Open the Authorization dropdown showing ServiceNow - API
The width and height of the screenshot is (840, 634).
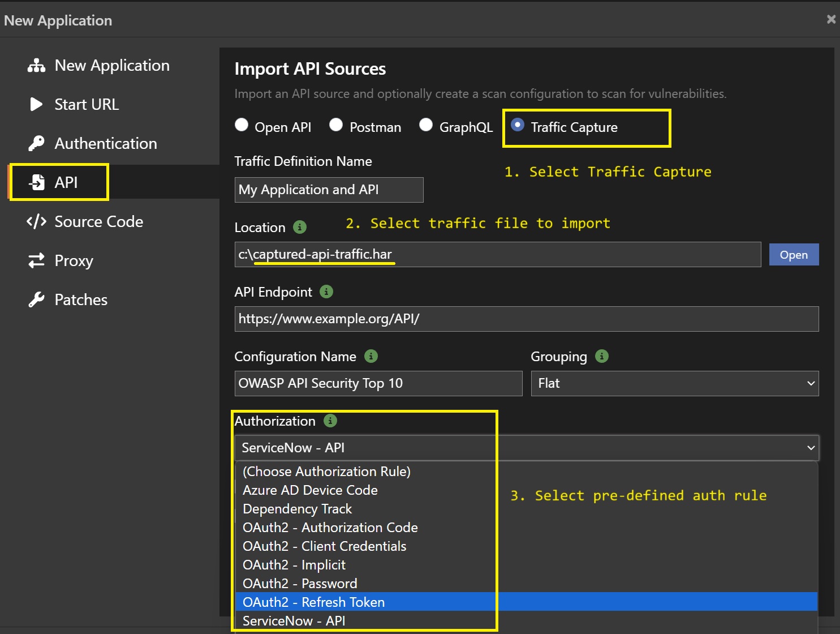(526, 448)
